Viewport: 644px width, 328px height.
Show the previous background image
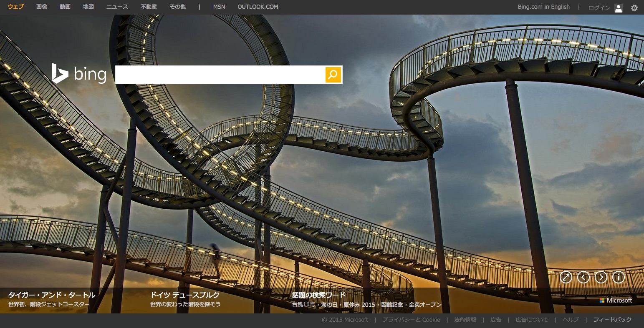pyautogui.click(x=583, y=277)
